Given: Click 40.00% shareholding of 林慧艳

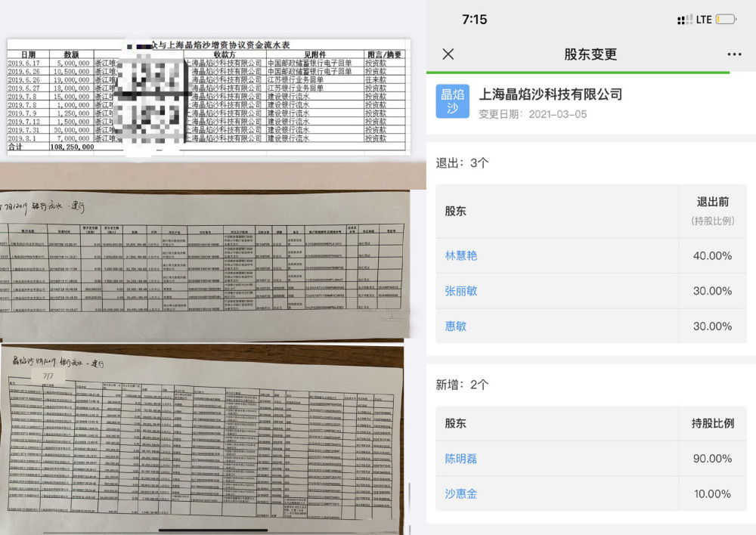Looking at the screenshot, I should tap(712, 255).
